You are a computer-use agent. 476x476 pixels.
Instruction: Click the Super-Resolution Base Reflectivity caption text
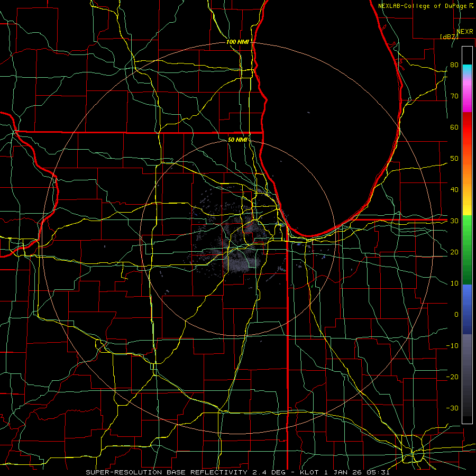tap(237, 472)
